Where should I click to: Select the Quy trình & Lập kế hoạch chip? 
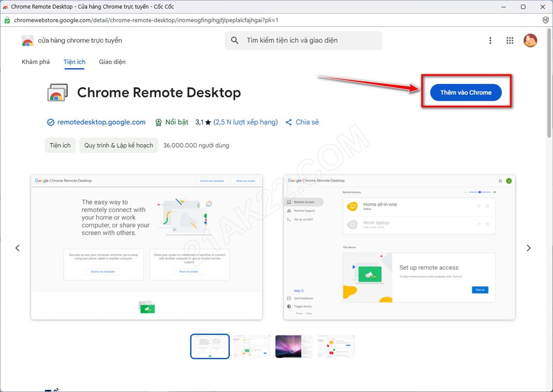(x=119, y=145)
